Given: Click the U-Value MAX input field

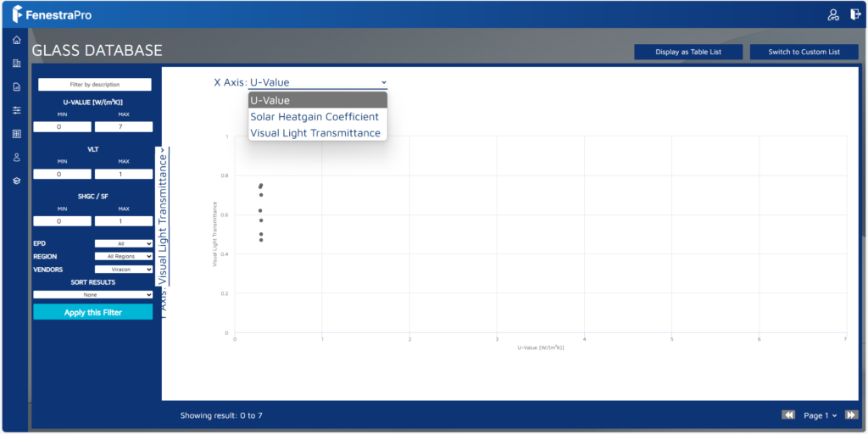Looking at the screenshot, I should point(124,127).
